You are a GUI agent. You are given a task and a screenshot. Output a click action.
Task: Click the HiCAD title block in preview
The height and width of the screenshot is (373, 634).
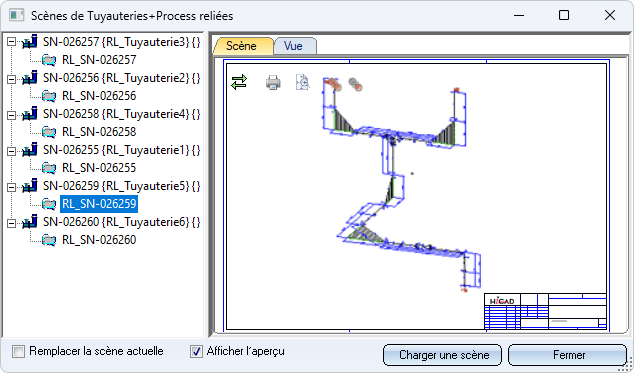545,312
